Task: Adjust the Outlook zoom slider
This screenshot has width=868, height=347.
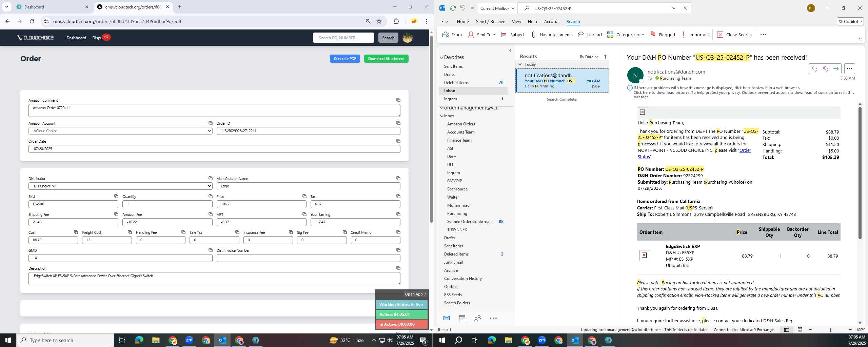Action: [830, 330]
